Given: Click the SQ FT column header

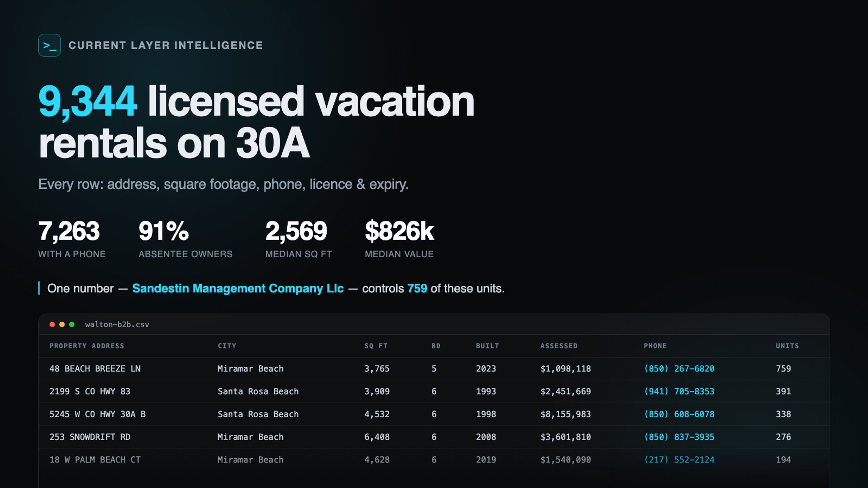Looking at the screenshot, I should pos(376,346).
